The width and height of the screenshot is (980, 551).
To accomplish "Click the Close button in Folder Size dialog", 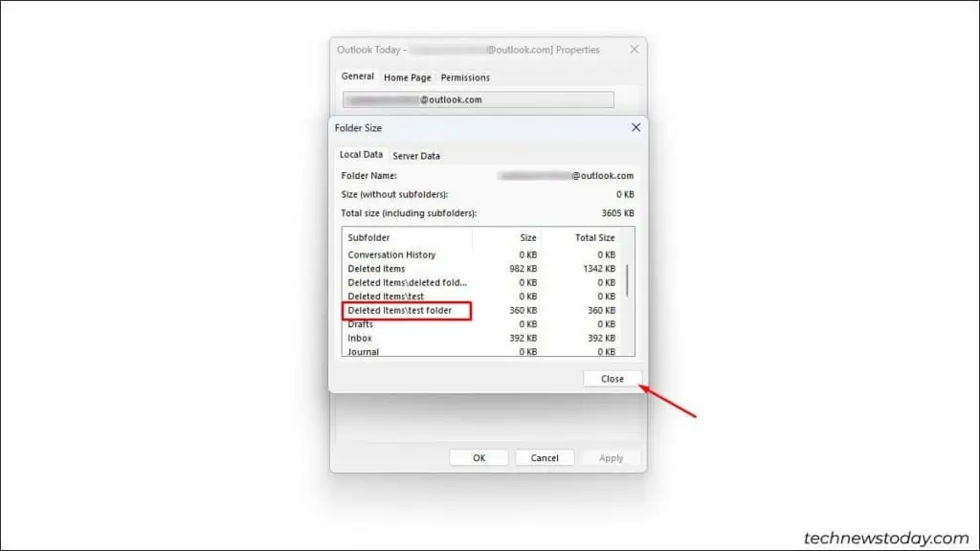I will [x=612, y=379].
